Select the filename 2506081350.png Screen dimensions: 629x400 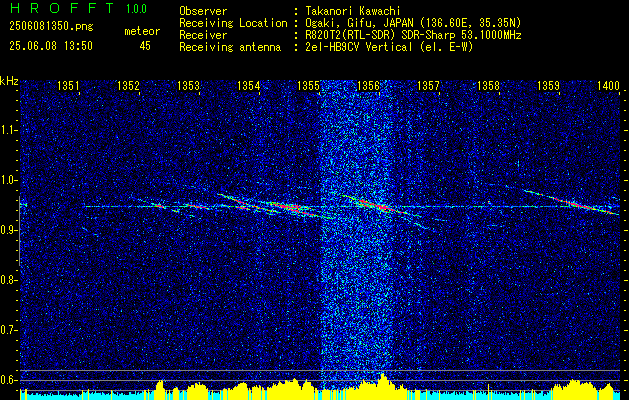coord(51,27)
